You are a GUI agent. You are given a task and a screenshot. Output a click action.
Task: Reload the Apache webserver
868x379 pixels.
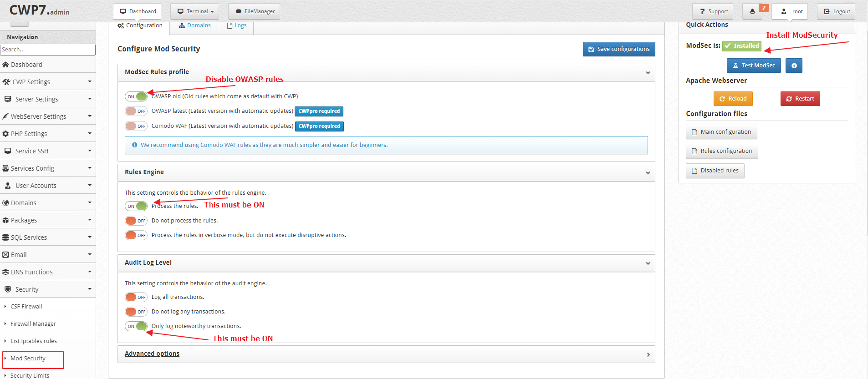733,99
